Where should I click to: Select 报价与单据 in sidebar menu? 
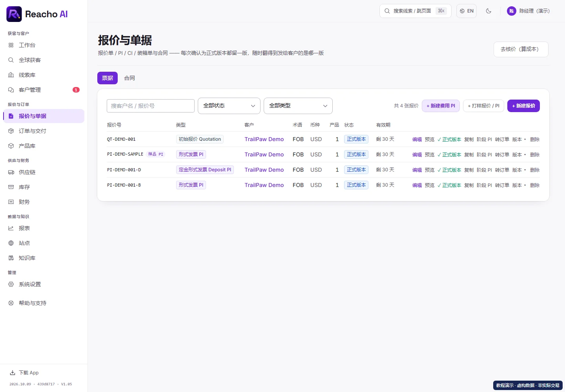tap(44, 116)
